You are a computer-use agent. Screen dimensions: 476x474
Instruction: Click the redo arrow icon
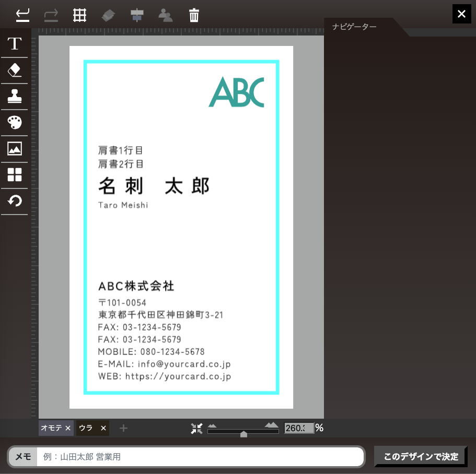click(51, 15)
